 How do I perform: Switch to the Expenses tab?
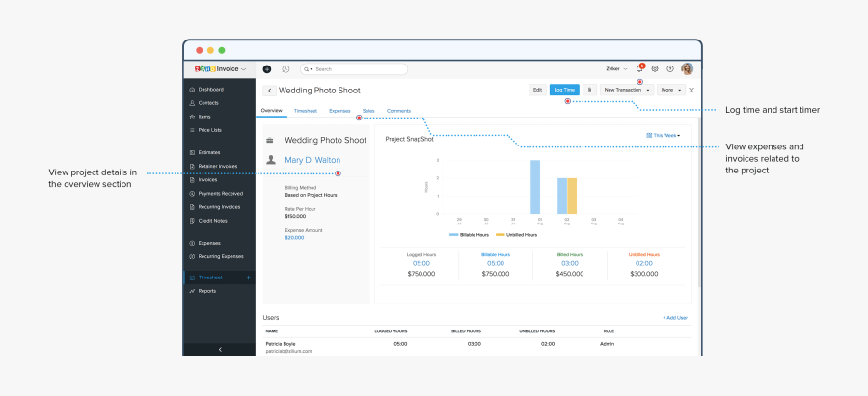(339, 111)
